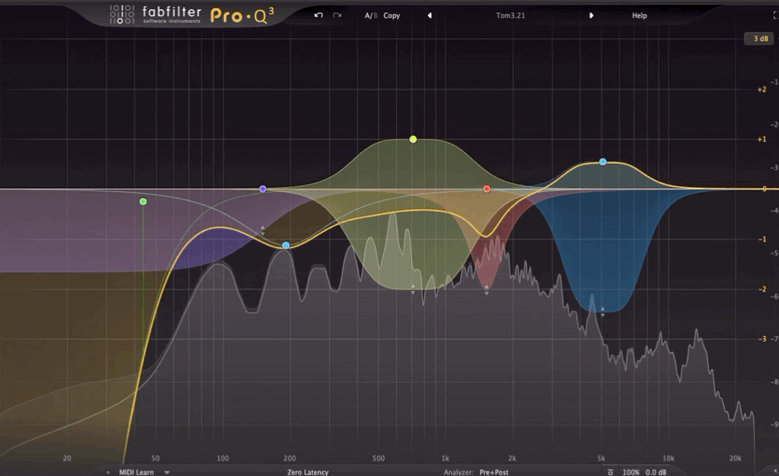Image resolution: width=779 pixels, height=476 pixels.
Task: Open the Tom3.21 preset menu
Action: click(x=510, y=15)
